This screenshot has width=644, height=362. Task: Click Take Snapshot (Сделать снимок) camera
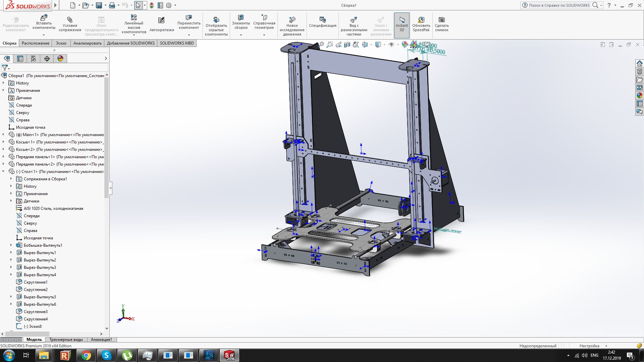(442, 24)
